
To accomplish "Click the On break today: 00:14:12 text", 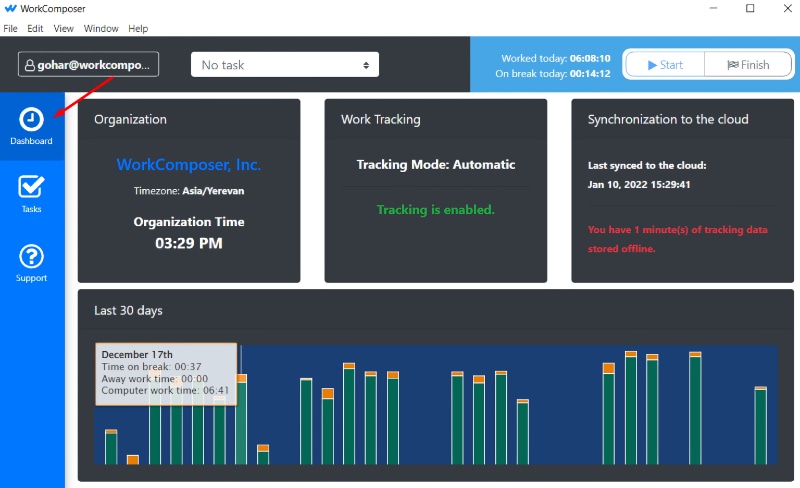I will pyautogui.click(x=553, y=74).
